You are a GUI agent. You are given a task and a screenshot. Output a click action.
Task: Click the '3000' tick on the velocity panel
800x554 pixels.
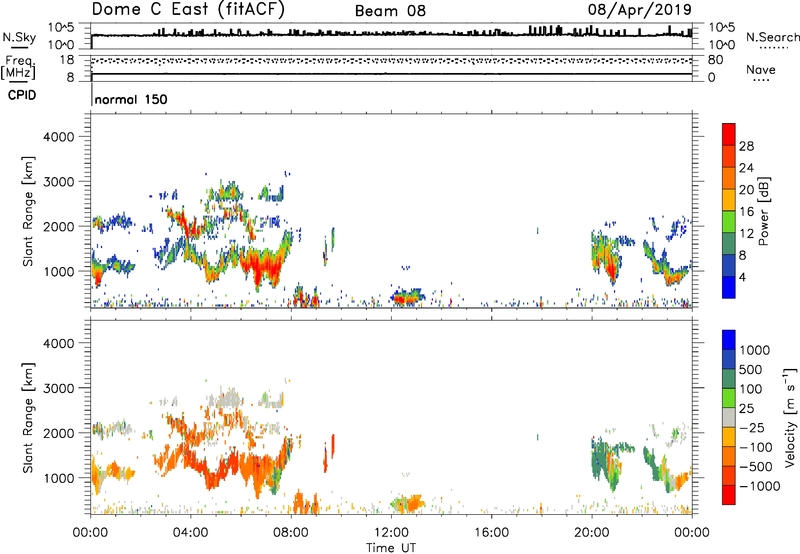tap(59, 388)
